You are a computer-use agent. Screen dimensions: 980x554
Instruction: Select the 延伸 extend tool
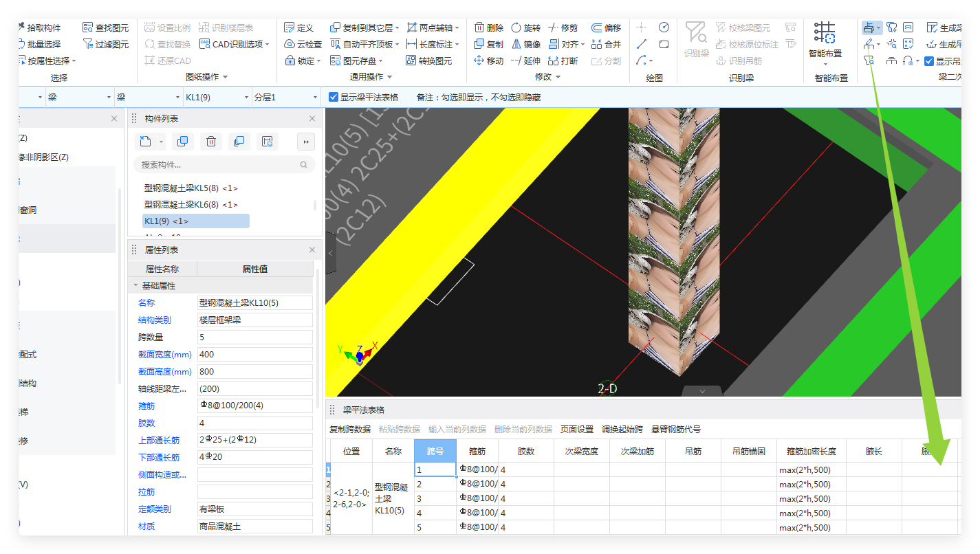click(526, 60)
